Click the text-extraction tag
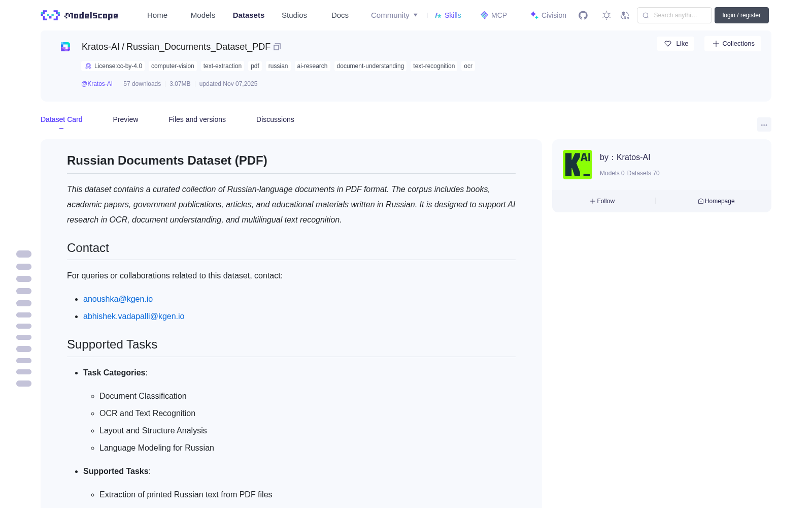 pos(222,66)
